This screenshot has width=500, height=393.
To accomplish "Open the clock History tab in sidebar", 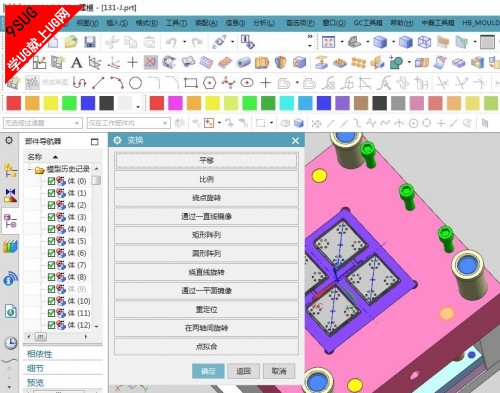I will [x=11, y=343].
